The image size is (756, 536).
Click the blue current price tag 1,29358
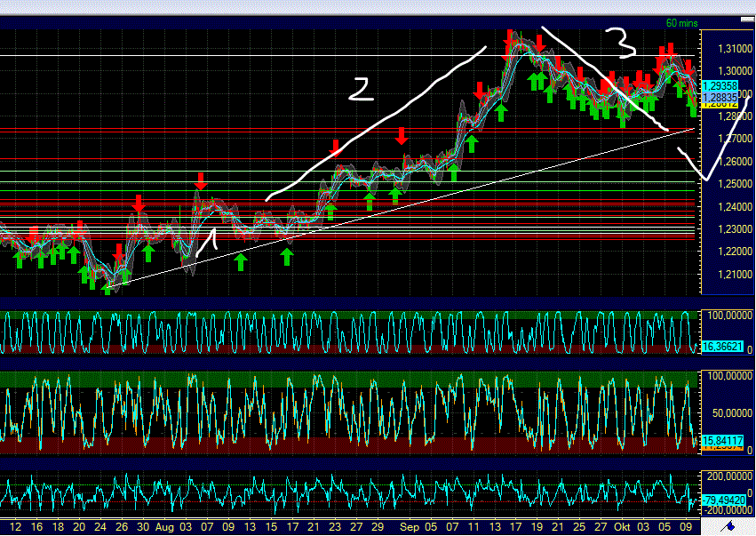pos(721,87)
